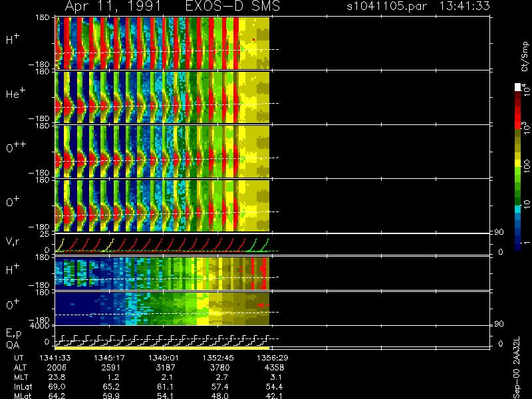Click MLat value "64.2"

[57, 396]
